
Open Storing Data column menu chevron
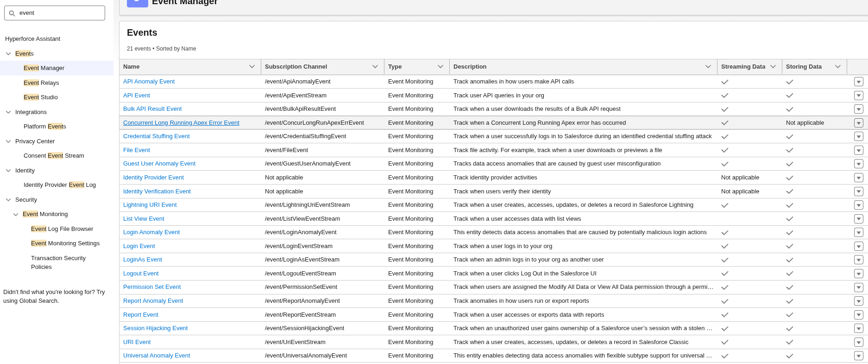click(x=838, y=67)
